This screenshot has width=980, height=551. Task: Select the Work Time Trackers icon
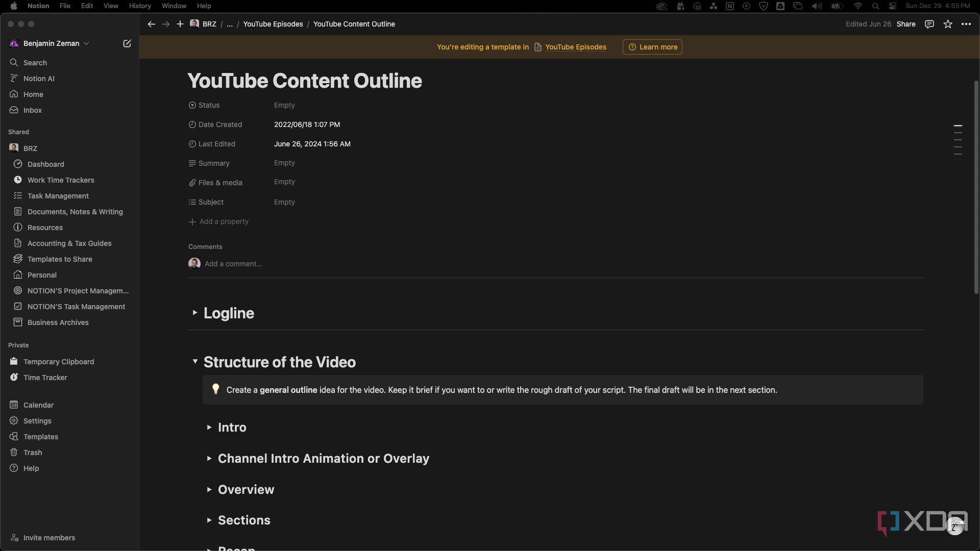(x=17, y=180)
